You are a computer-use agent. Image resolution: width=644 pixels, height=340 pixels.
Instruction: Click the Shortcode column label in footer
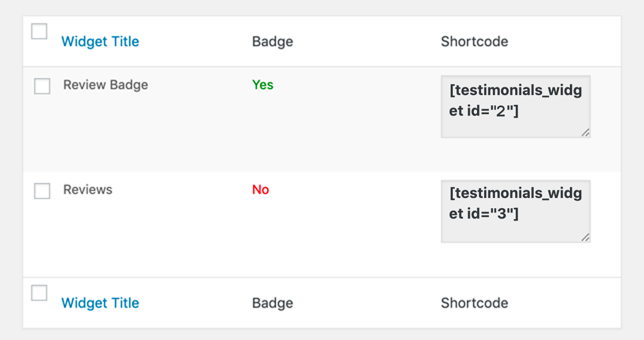click(475, 303)
